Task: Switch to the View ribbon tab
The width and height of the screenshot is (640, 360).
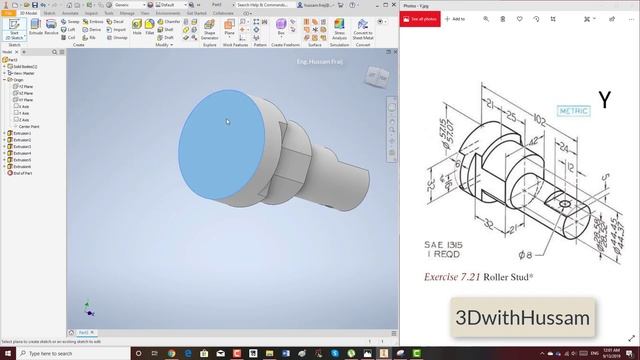Action: [145, 13]
